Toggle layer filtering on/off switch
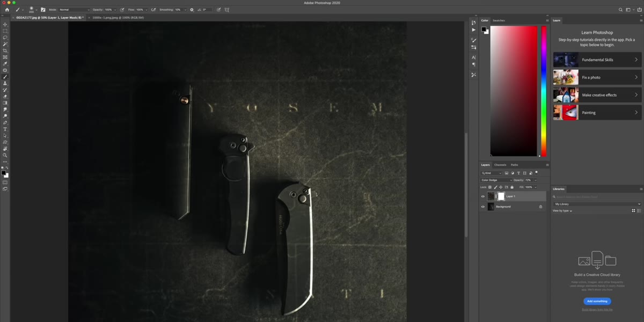The width and height of the screenshot is (644, 322). [537, 173]
